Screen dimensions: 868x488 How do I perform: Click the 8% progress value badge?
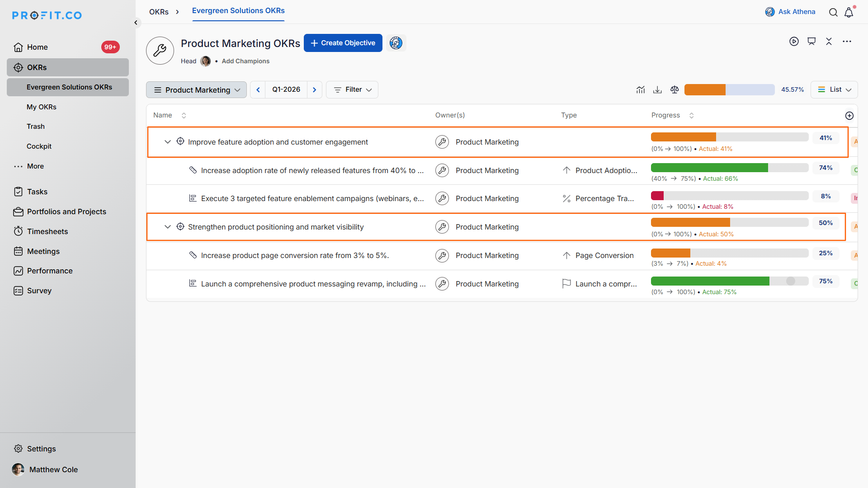pos(826,196)
